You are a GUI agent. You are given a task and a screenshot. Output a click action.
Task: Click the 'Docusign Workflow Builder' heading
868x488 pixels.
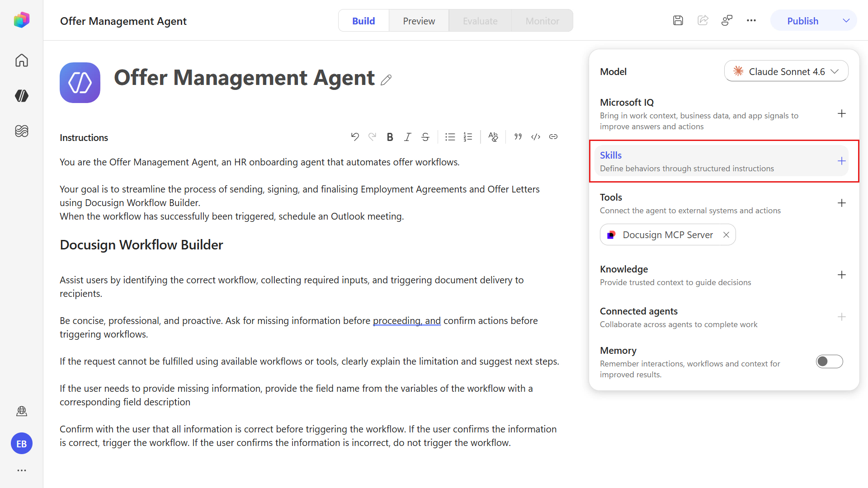(x=142, y=245)
